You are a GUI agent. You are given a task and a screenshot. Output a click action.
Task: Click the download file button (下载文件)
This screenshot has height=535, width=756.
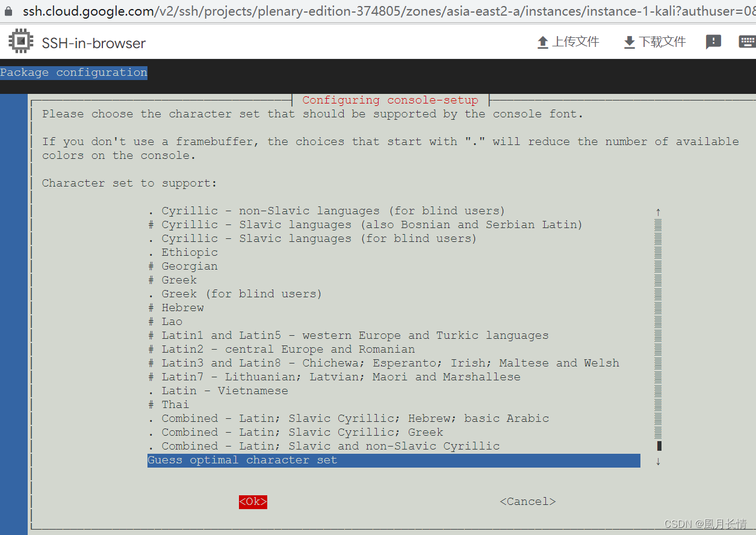pyautogui.click(x=655, y=42)
